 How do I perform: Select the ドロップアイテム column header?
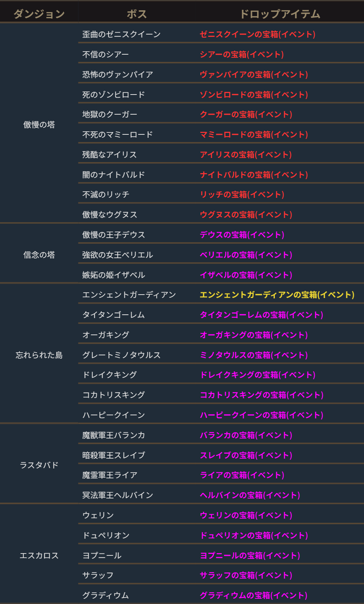280,14
